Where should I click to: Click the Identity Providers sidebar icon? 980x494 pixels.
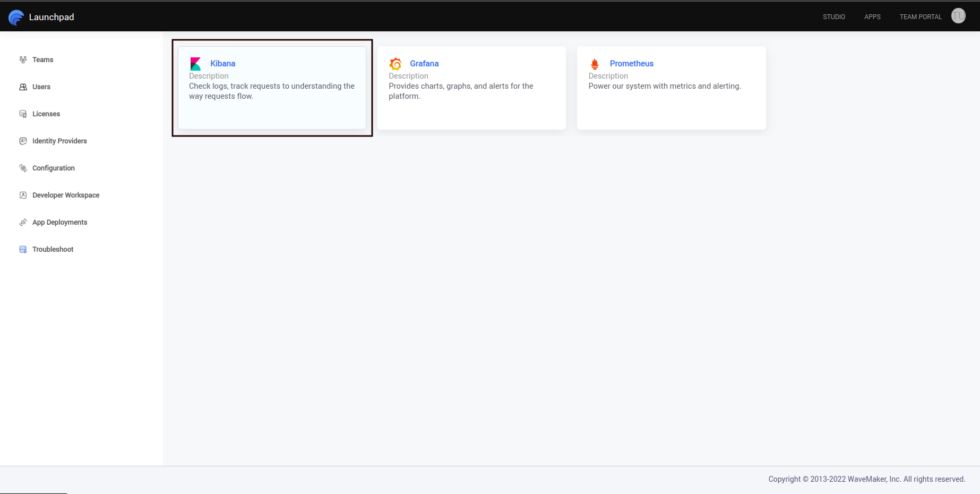(22, 141)
